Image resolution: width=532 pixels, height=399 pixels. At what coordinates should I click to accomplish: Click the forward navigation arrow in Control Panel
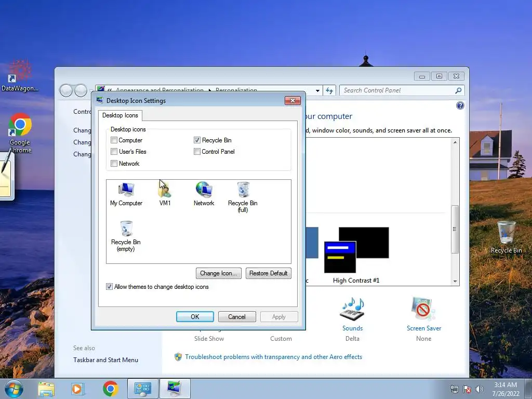[x=81, y=90]
